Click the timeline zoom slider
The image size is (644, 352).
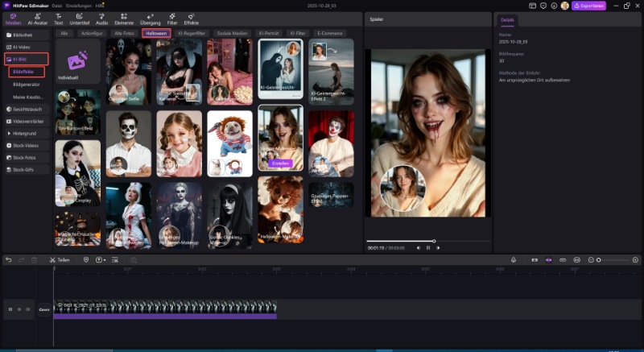(x=598, y=260)
